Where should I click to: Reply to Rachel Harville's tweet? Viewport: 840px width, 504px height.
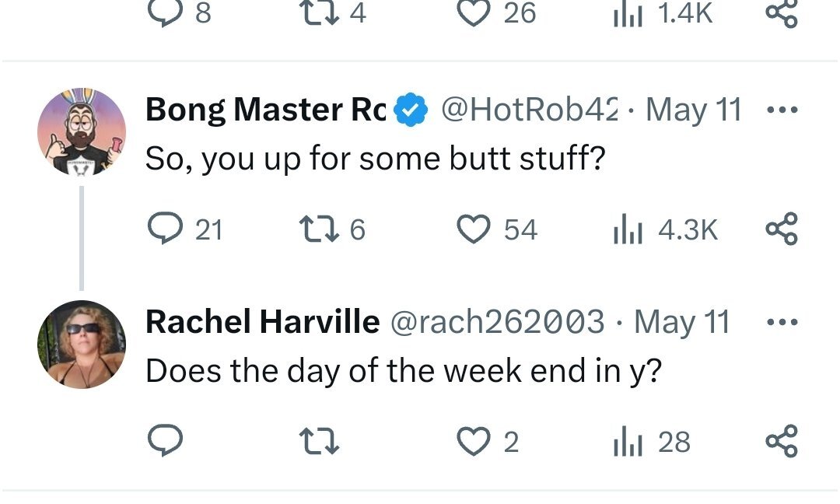165,441
